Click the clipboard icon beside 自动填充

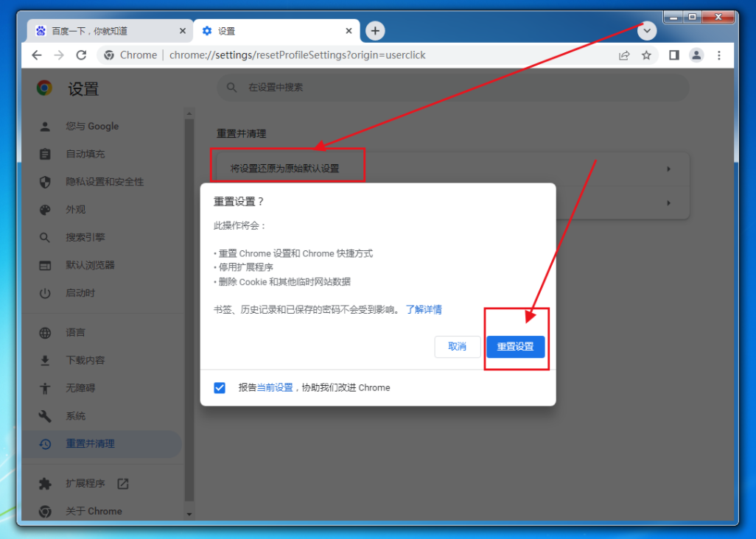[45, 154]
